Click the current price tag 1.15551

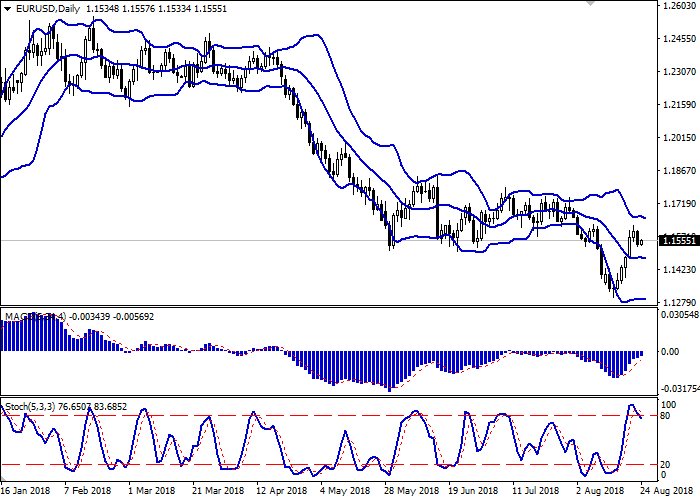coord(678,241)
